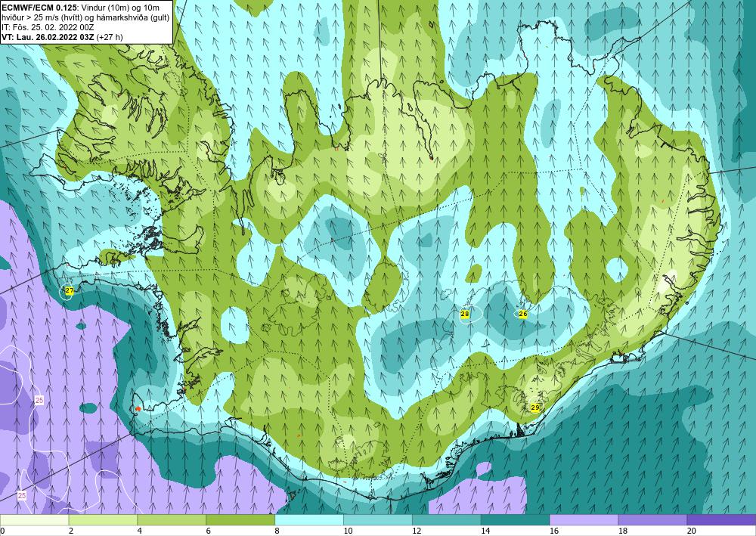Pick the dark purple above-20 legend swatch
The image size is (756, 536).
pyautogui.click(x=721, y=520)
